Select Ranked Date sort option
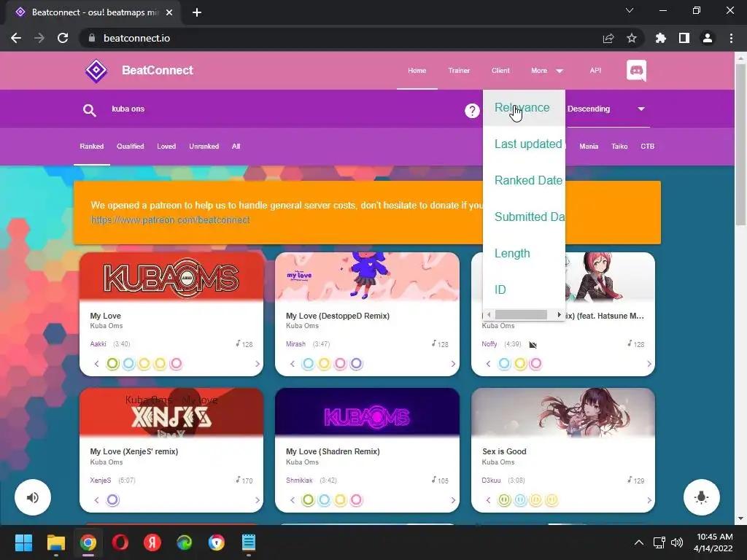The width and height of the screenshot is (747, 560). point(524,181)
